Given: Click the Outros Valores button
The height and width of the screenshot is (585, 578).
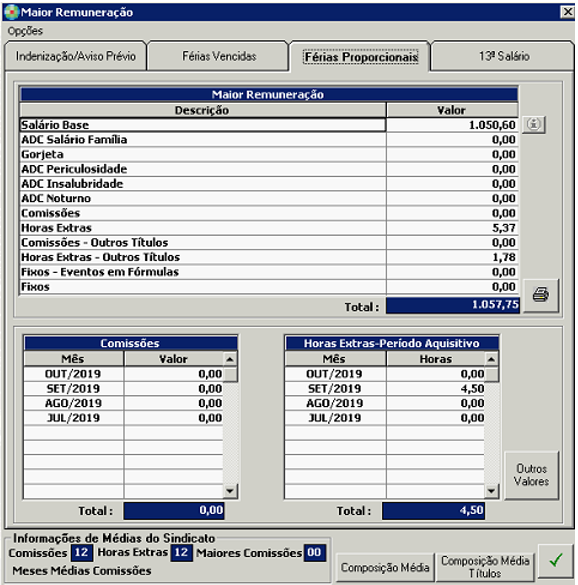Looking at the screenshot, I should click(531, 475).
